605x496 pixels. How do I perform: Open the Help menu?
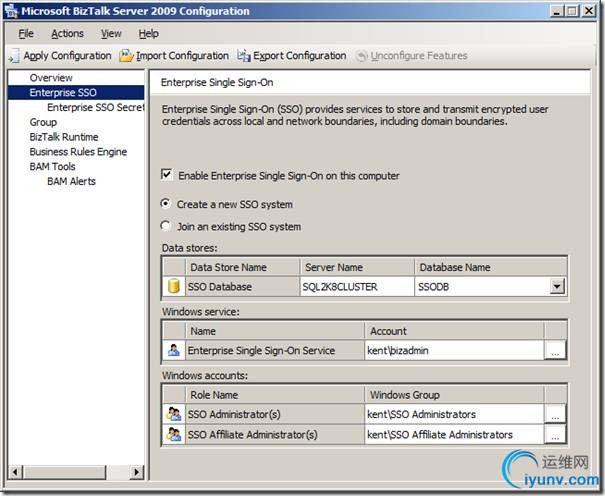[x=149, y=34]
